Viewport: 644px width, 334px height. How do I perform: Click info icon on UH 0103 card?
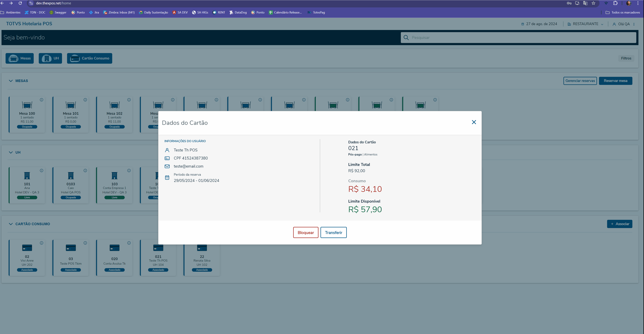click(x=85, y=170)
